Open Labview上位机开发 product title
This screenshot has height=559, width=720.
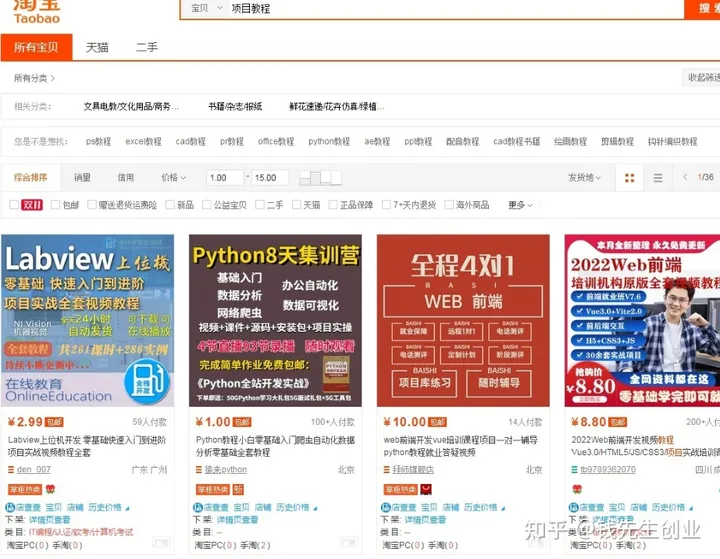(x=86, y=446)
